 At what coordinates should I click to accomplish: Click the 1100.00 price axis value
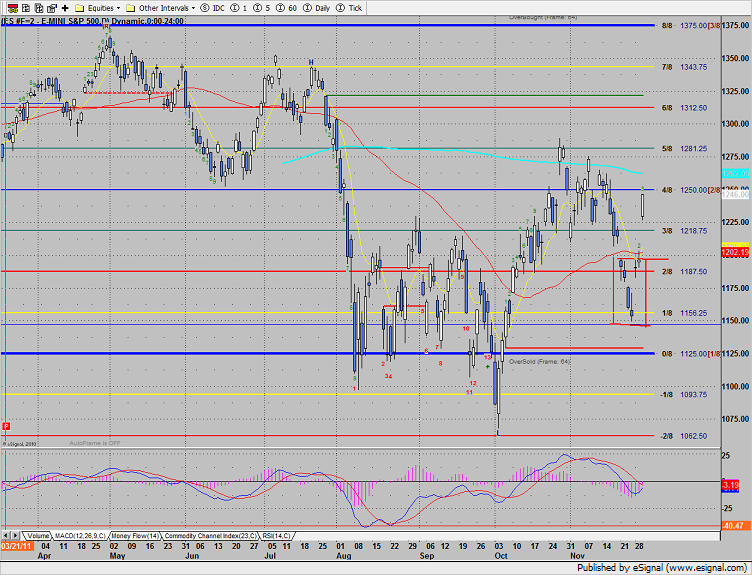(736, 386)
